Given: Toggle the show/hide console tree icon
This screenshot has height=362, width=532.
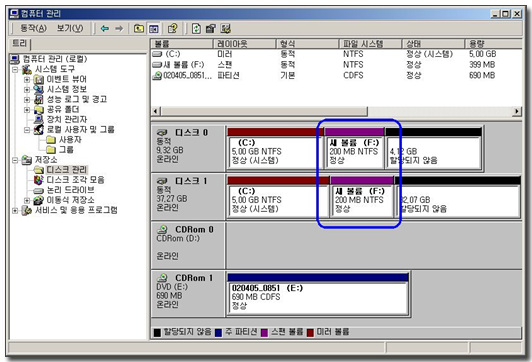Looking at the screenshot, I should 153,29.
